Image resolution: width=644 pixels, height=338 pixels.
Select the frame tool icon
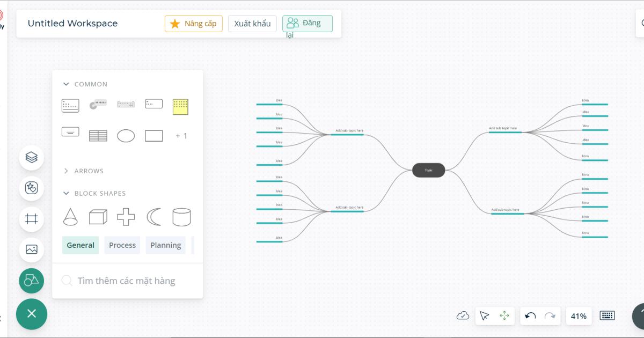click(32, 219)
